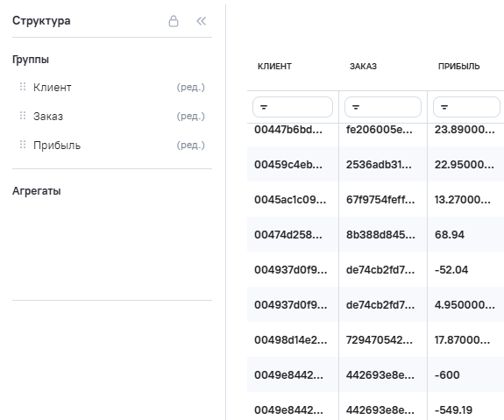
Task: Open (ред.) link for Заказ group
Action: [190, 116]
